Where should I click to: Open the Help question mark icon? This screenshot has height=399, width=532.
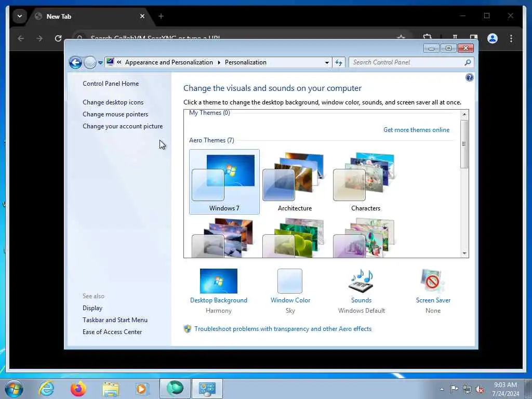tap(469, 78)
